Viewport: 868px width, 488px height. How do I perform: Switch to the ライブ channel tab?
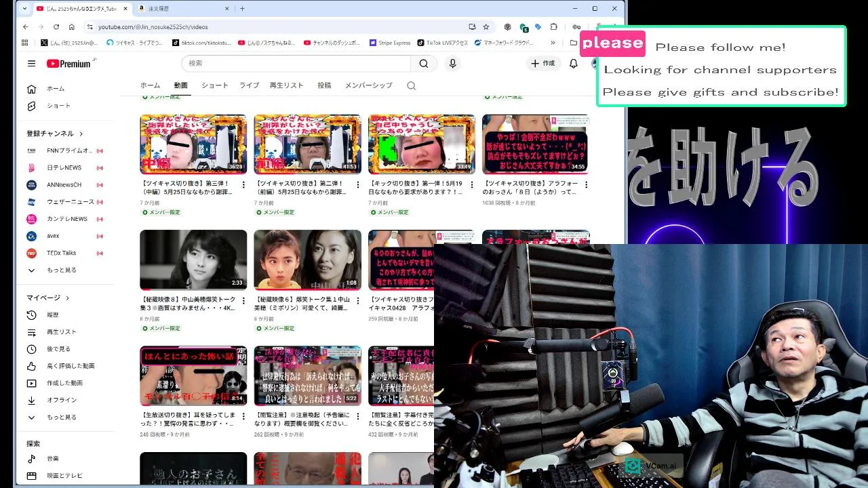pos(249,85)
